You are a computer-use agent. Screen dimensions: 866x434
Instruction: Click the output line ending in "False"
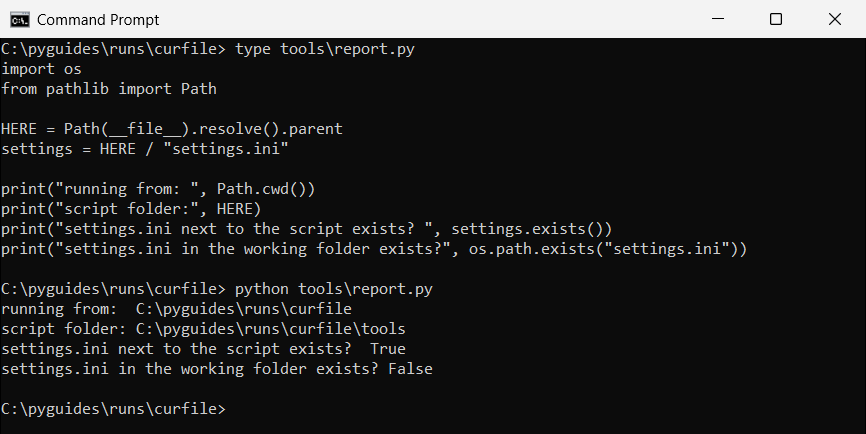[x=217, y=369]
